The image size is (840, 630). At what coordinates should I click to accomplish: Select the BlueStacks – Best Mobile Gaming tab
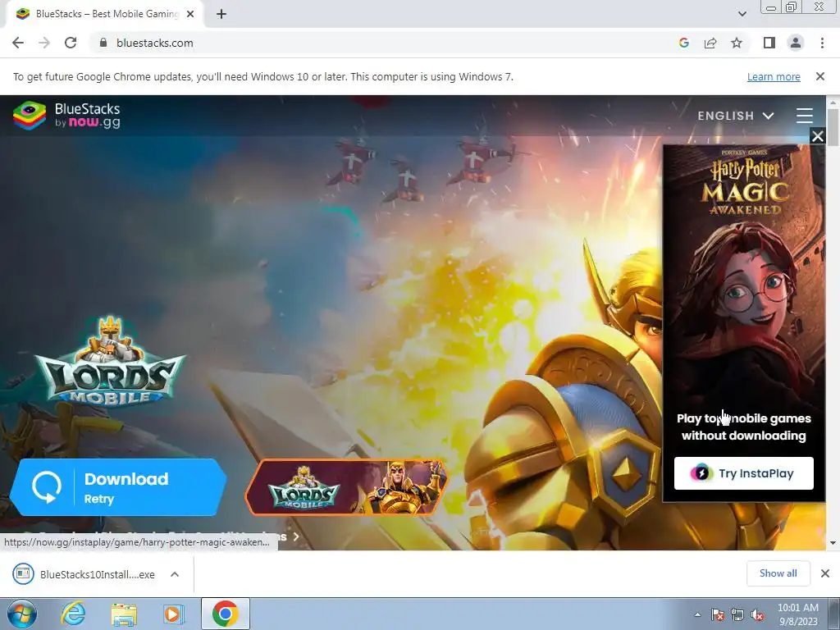click(x=105, y=14)
